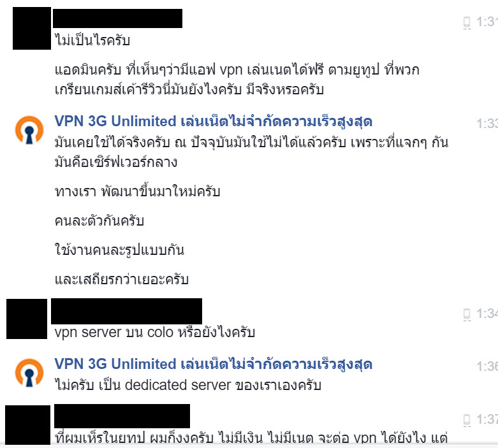Image resolution: width=498 pixels, height=448 pixels.
Task: Click the message 'และเสถียรกว่าเยอะครับ'
Action: pyautogui.click(x=122, y=280)
